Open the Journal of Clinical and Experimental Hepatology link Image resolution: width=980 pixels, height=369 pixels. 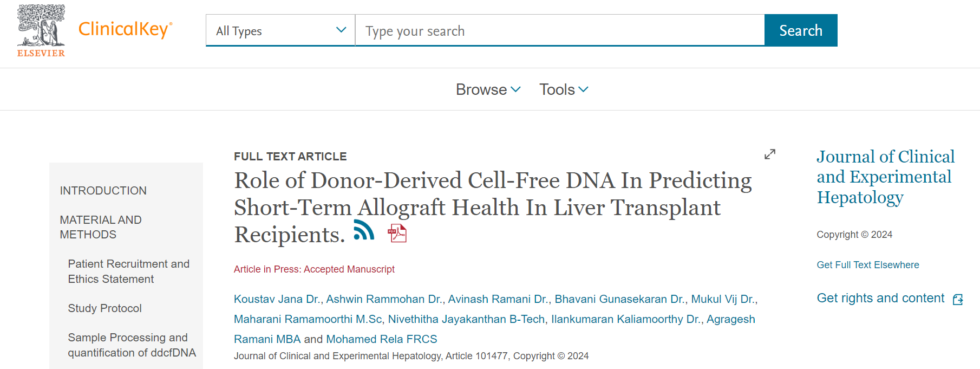(885, 177)
